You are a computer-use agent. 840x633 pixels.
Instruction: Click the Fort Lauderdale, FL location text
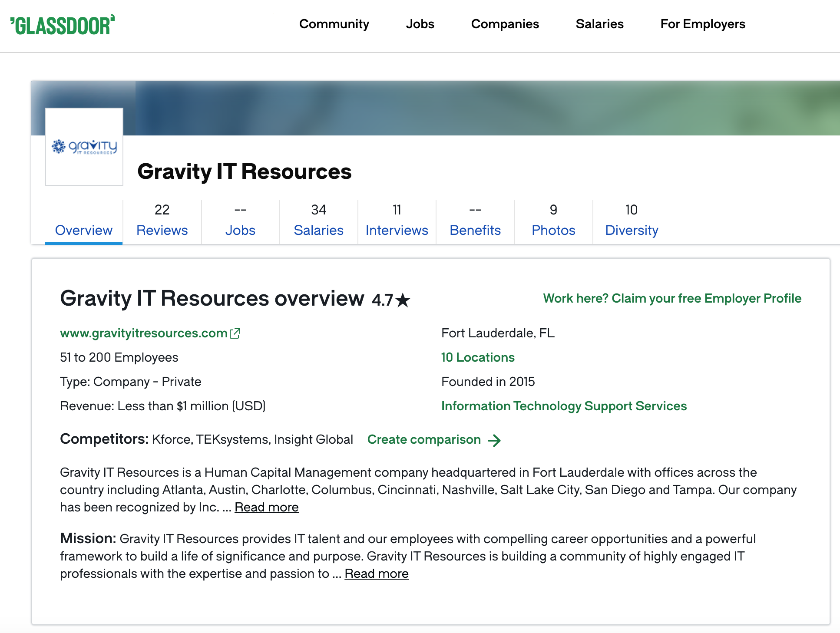(498, 333)
